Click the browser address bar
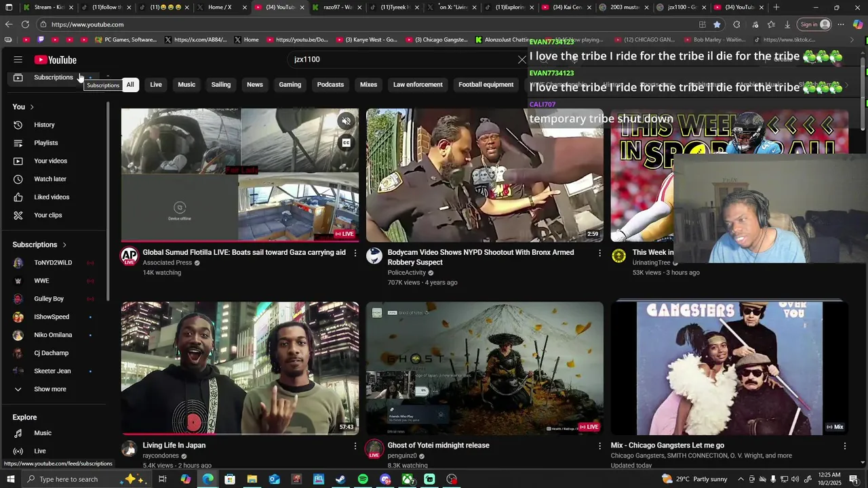868x488 pixels. pos(366,24)
